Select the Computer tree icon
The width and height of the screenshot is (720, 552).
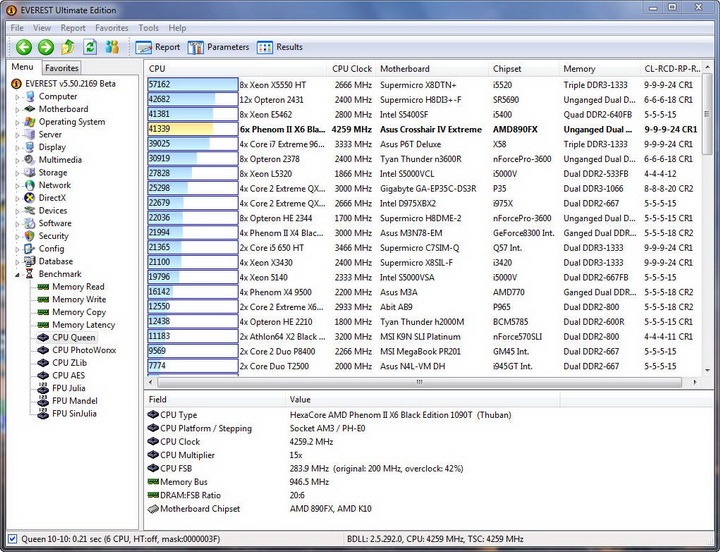[30, 96]
